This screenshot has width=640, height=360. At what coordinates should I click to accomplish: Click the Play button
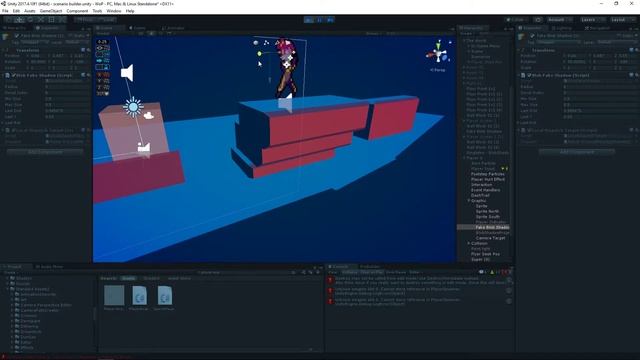(309, 20)
